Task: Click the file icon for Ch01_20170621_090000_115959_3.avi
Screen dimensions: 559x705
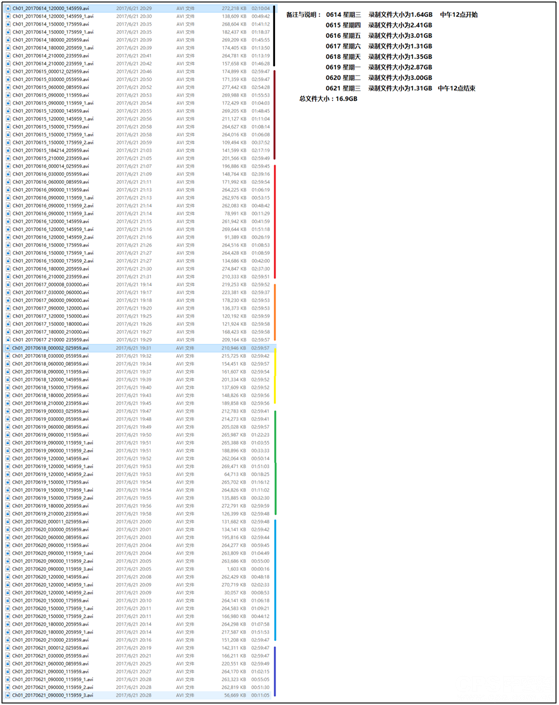Action: coord(8,695)
